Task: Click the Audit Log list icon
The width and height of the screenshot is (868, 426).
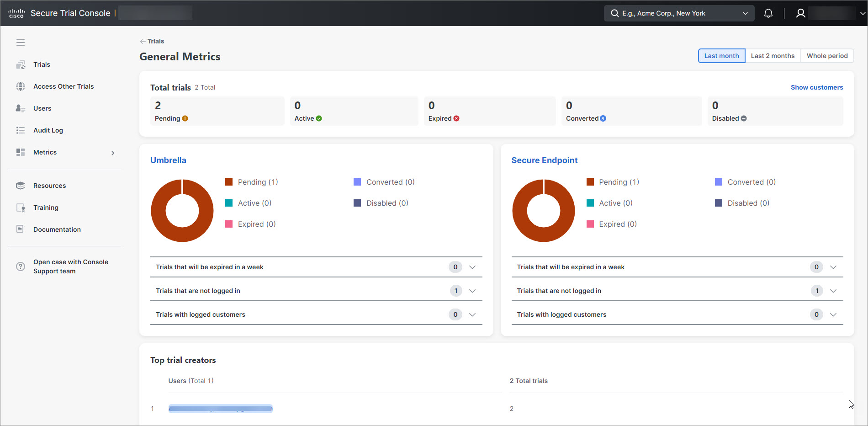Action: pyautogui.click(x=21, y=130)
